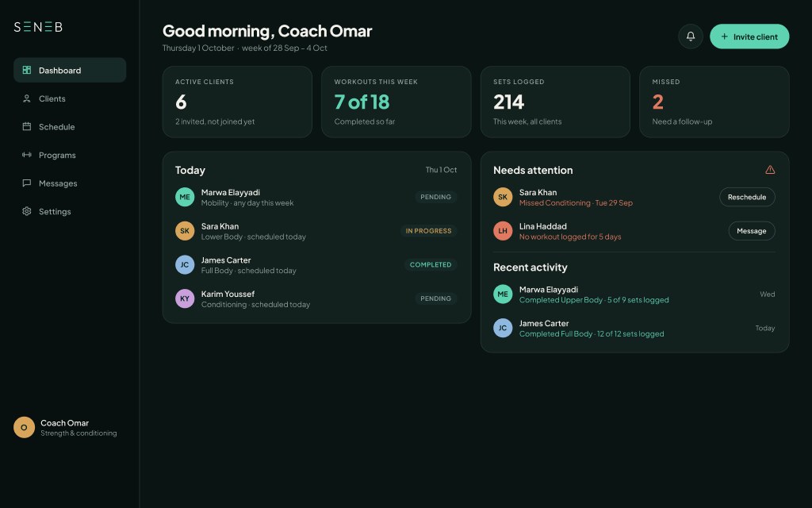812x508 pixels.
Task: Click the 'Today' panel heading
Action: [190, 170]
